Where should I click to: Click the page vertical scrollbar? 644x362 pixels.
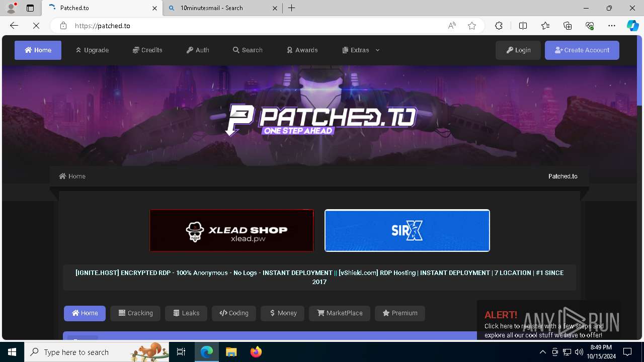click(x=640, y=70)
